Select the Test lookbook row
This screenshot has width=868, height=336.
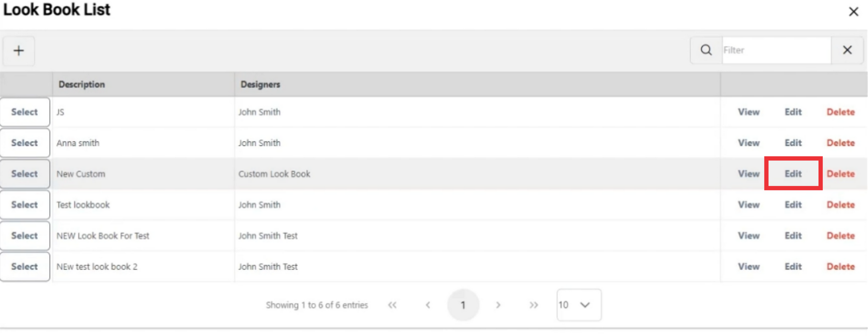point(25,205)
